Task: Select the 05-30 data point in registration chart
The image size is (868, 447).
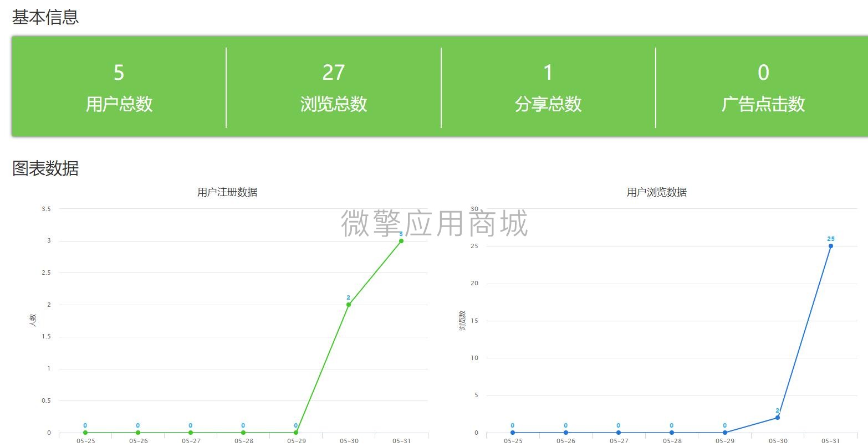Action: pyautogui.click(x=349, y=305)
